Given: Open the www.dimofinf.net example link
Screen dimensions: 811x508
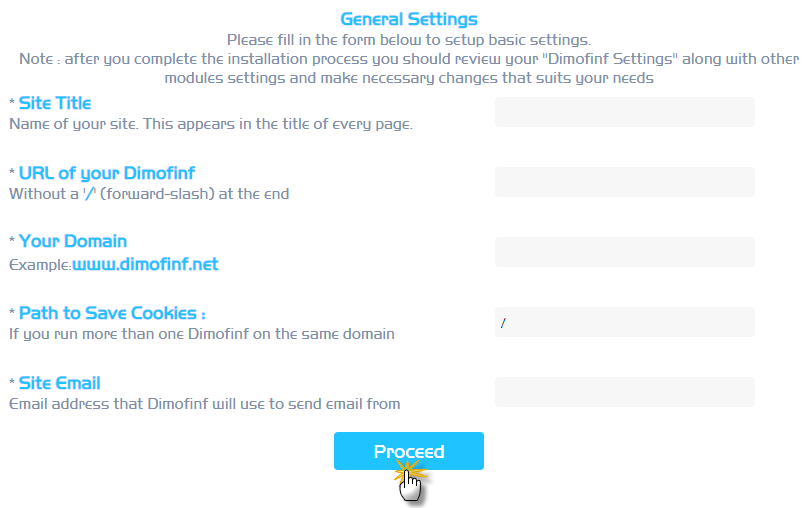Looking at the screenshot, I should (145, 264).
